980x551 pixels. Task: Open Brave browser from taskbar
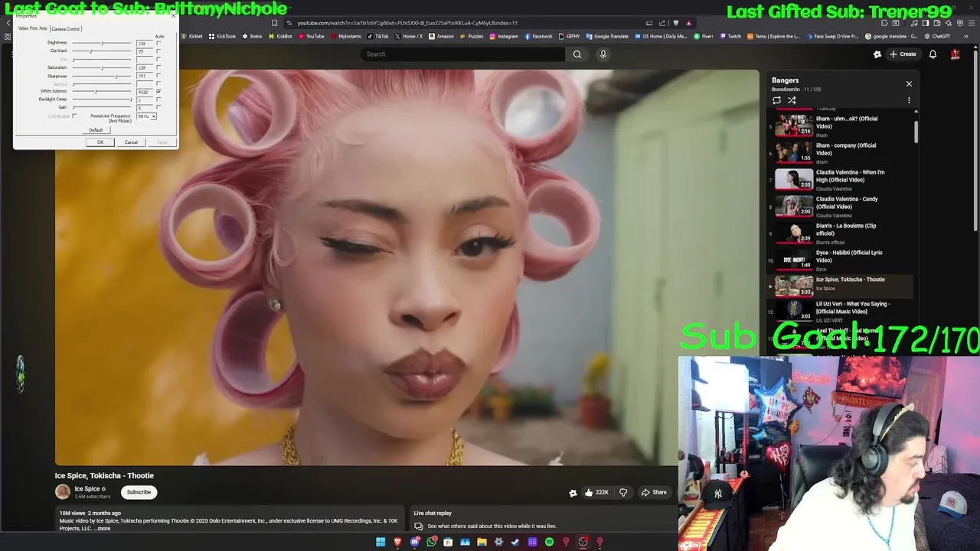pyautogui.click(x=397, y=542)
